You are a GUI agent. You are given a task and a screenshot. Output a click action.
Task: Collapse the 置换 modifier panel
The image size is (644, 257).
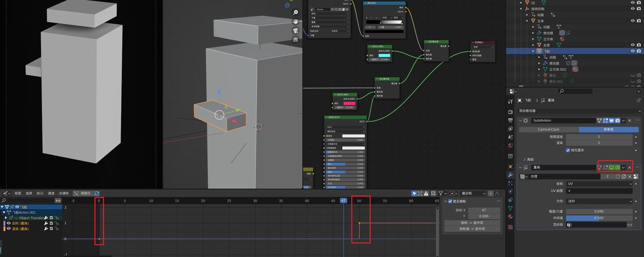[521, 168]
